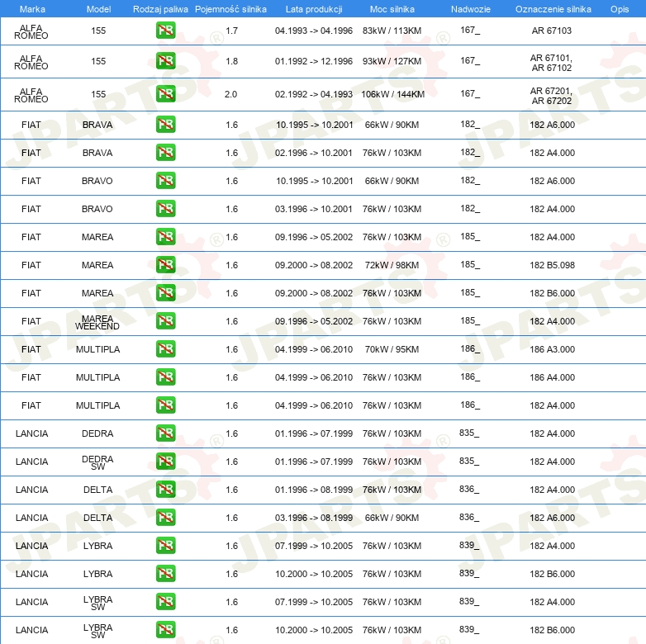Click the Marka column header
Image resolution: width=646 pixels, height=644 pixels.
pos(32,8)
